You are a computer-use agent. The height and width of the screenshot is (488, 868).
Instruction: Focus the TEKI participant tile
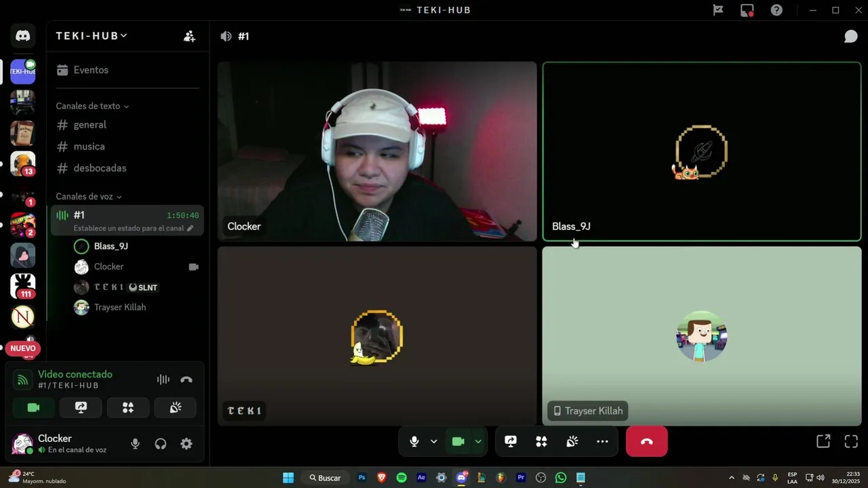pyautogui.click(x=377, y=336)
